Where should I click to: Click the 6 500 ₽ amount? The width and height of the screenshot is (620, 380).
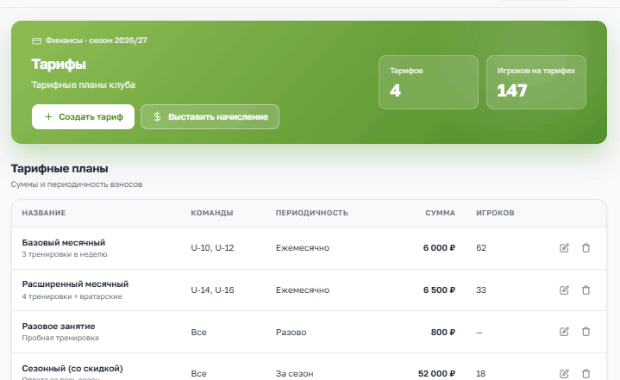(439, 290)
